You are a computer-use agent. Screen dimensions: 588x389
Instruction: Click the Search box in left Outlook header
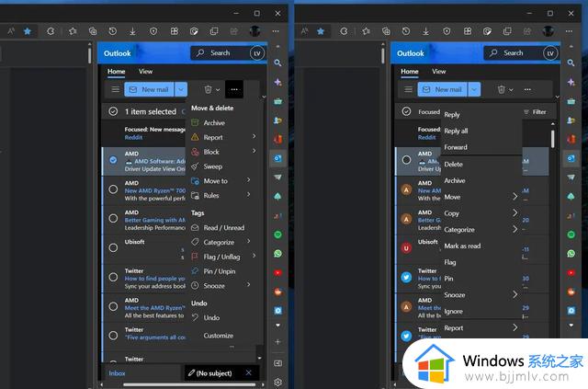click(220, 53)
